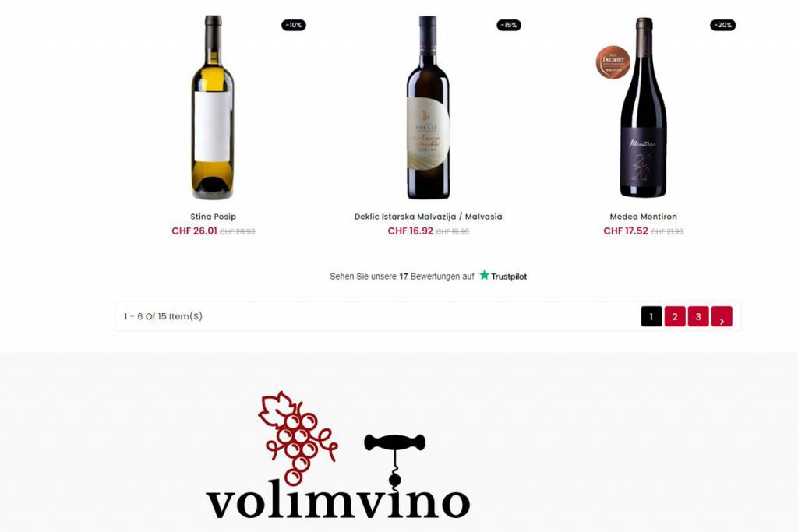This screenshot has width=798, height=532.
Task: Open the Deklic Istarska Malvazija bottle image
Action: 428,107
